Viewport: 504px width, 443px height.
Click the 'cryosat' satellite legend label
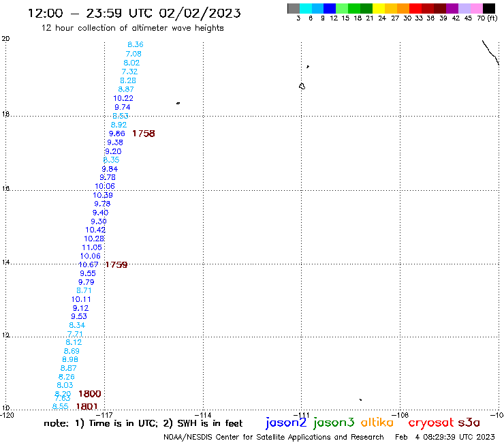click(430, 423)
